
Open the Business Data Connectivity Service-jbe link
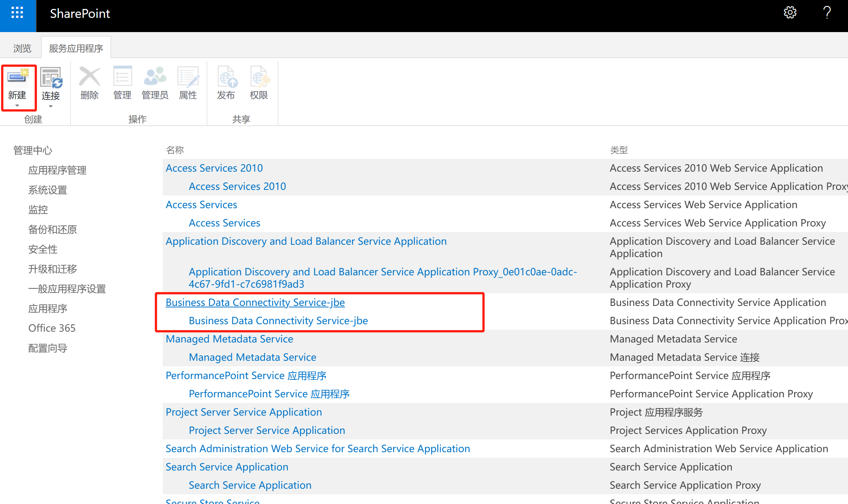(255, 303)
